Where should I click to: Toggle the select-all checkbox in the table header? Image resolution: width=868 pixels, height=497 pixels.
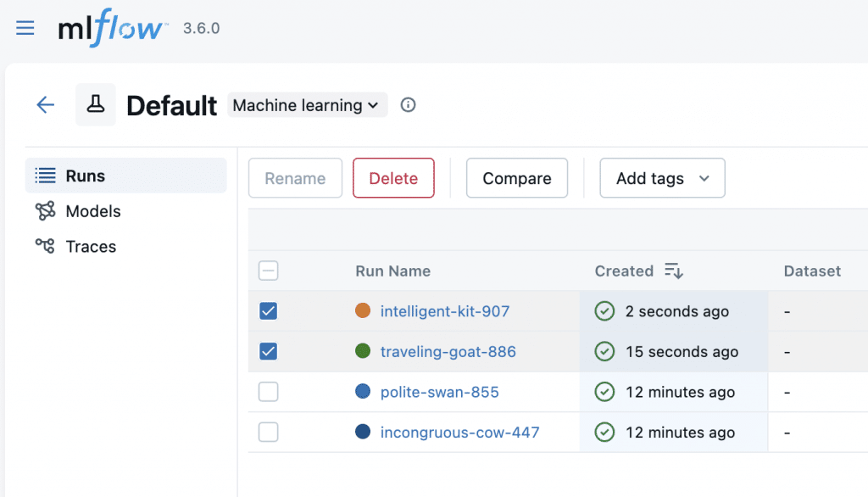pos(268,271)
